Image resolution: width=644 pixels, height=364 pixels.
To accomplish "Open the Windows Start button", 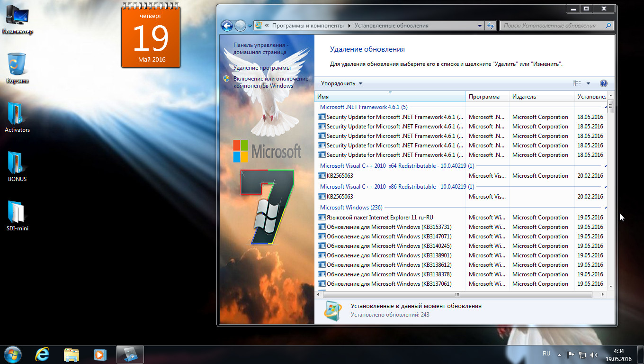I will (x=12, y=354).
